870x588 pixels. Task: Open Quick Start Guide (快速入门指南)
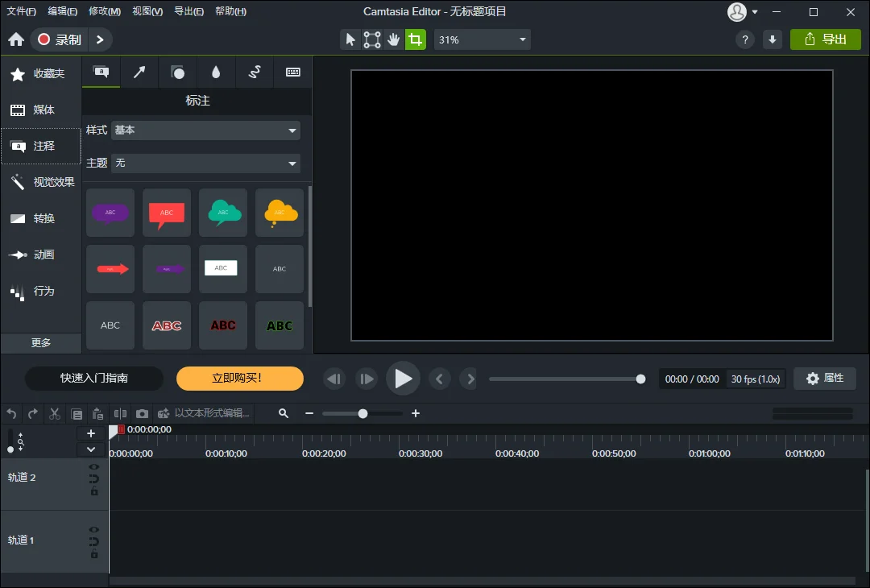click(94, 379)
